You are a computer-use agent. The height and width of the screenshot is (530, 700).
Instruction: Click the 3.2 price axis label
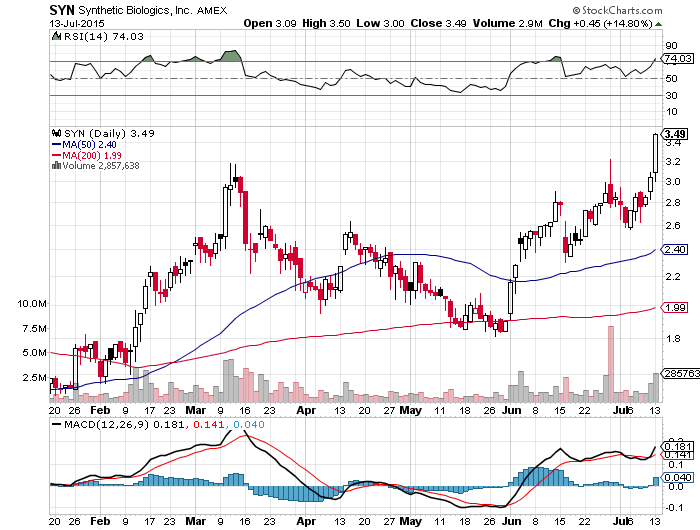tap(673, 161)
